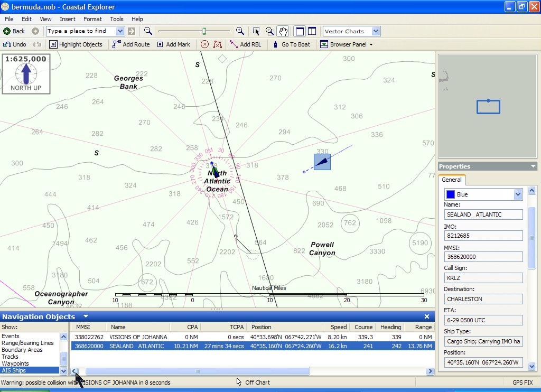Expand the Properties panel menu arrow

[x=533, y=166]
